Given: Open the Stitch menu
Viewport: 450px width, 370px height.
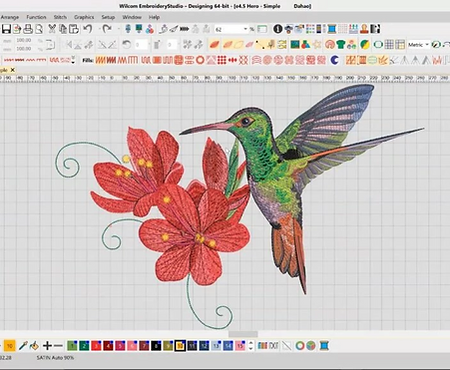Looking at the screenshot, I should point(60,17).
